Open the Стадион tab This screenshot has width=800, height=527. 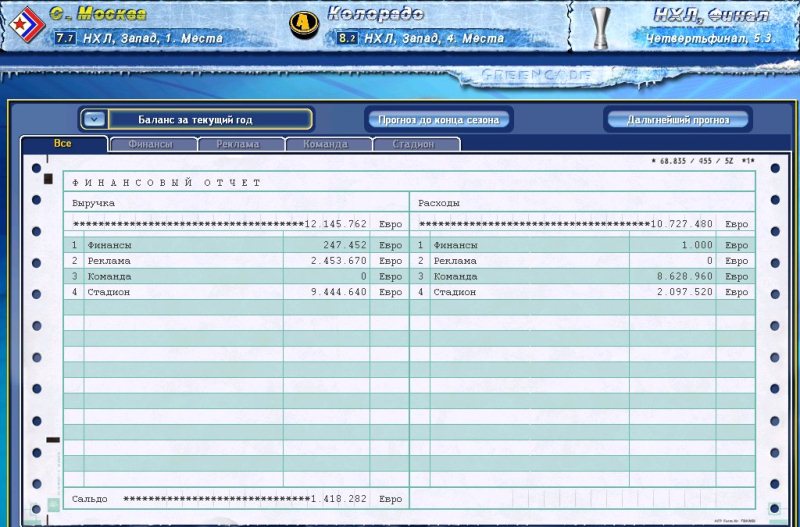point(412,144)
